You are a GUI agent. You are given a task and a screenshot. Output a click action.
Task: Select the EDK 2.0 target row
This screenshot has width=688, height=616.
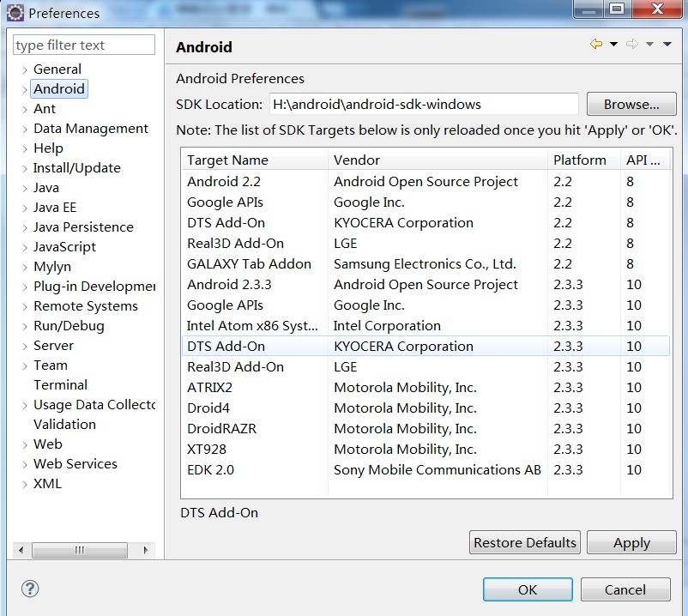click(425, 470)
